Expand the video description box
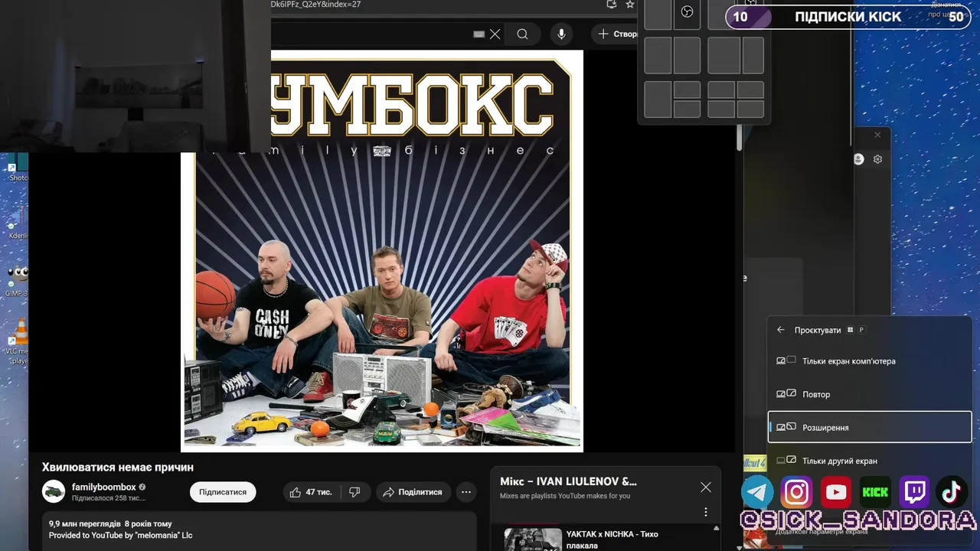The image size is (980, 551). [x=259, y=532]
